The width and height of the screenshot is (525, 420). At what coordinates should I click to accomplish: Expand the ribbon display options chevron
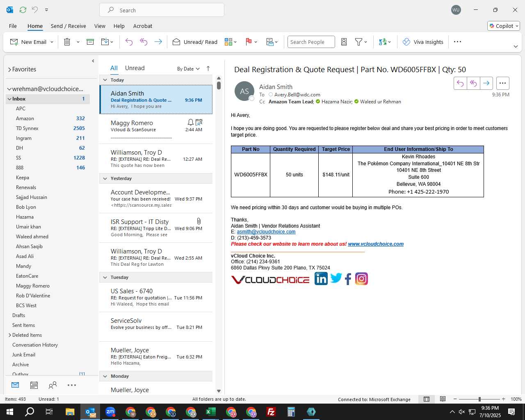516,46
